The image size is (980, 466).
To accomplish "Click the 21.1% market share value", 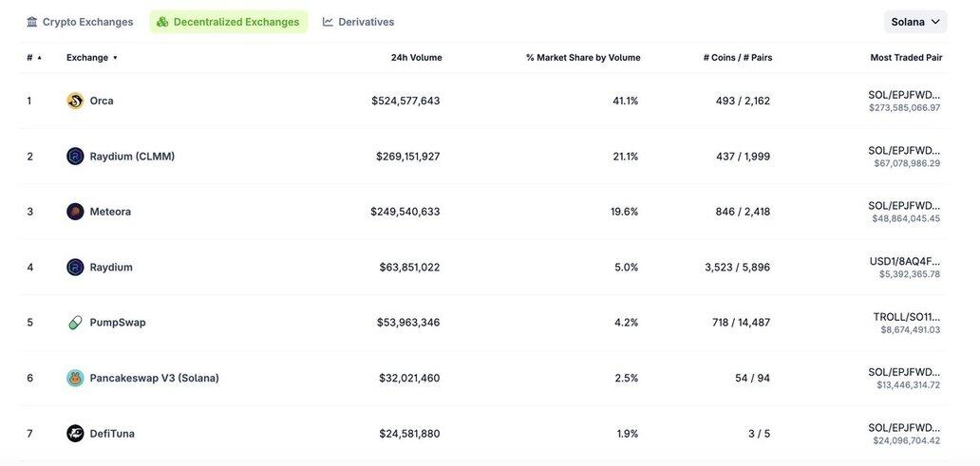I will click(626, 157).
